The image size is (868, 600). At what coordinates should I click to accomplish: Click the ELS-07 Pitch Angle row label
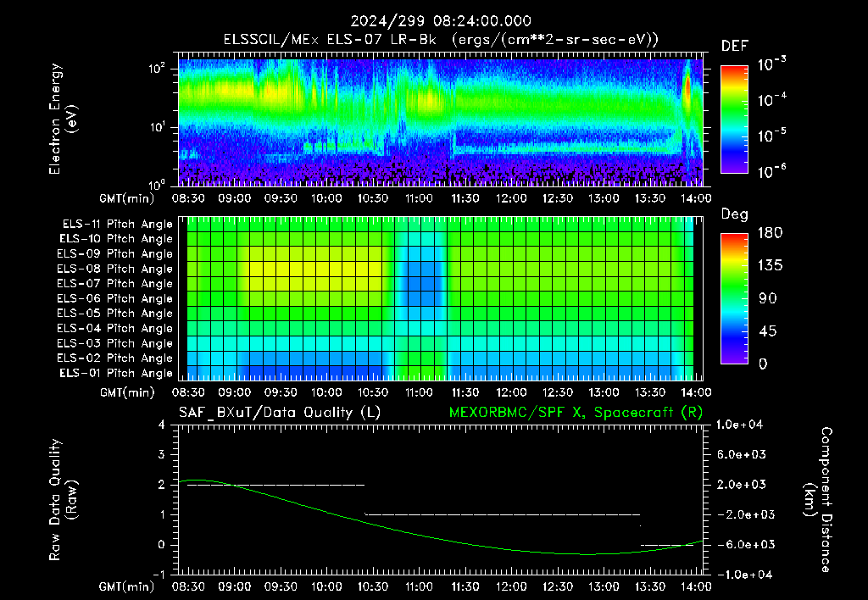pos(114,283)
